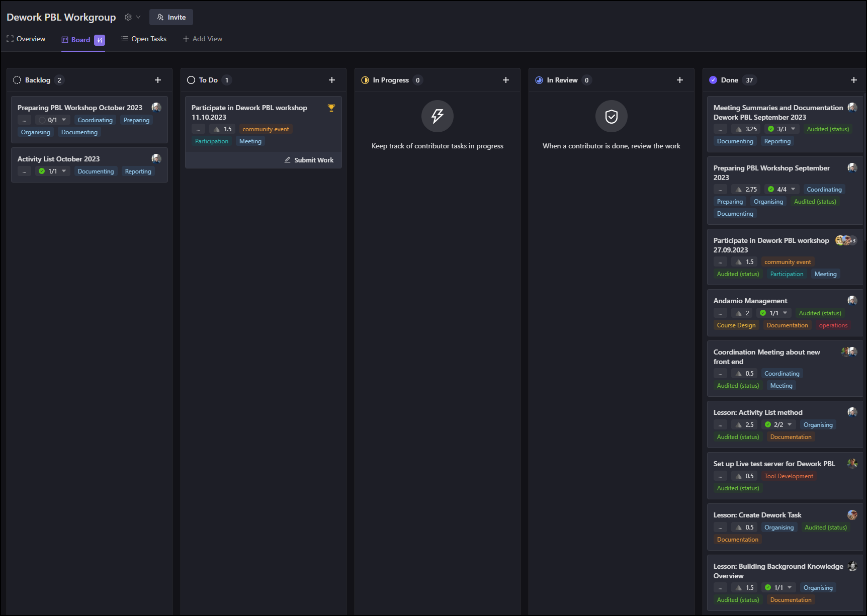Click assignee avatar on Preparing PBL Workshop October
The width and height of the screenshot is (867, 616).
click(x=156, y=107)
